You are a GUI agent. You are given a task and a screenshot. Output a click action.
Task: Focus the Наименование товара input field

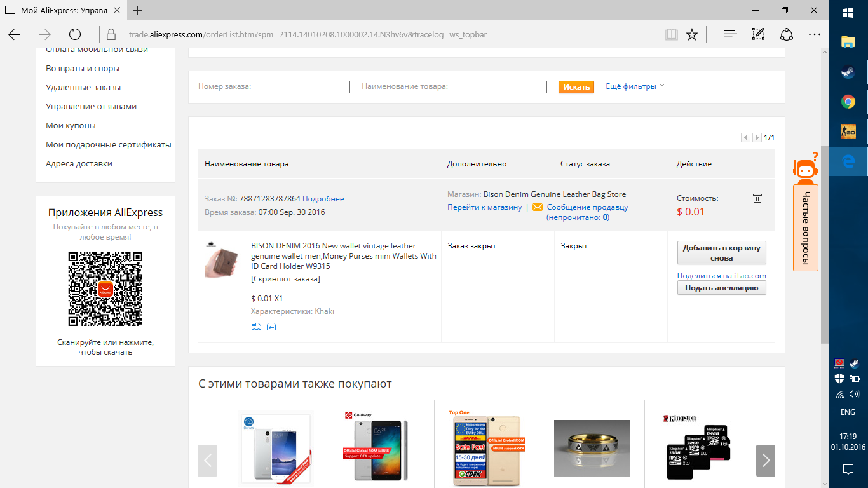click(499, 87)
